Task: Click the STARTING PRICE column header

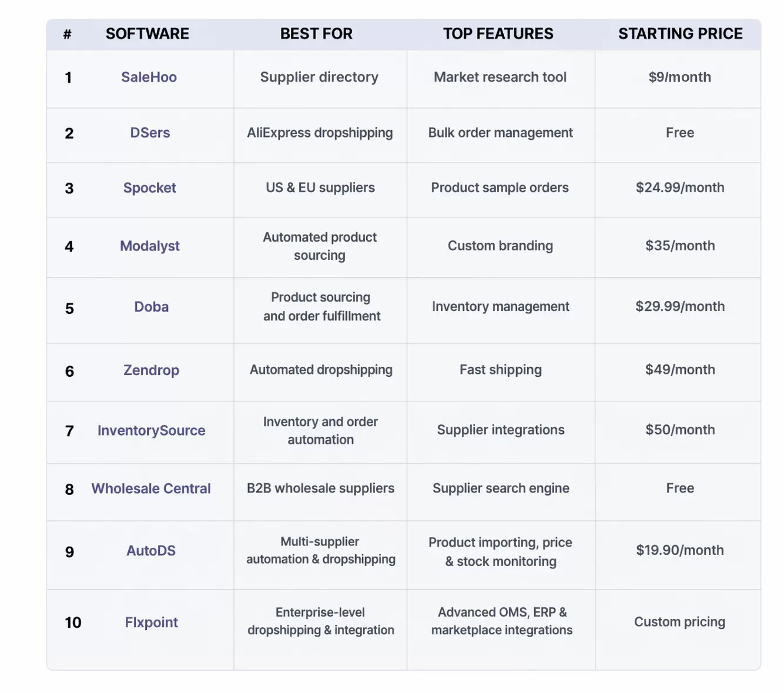Action: [x=680, y=34]
